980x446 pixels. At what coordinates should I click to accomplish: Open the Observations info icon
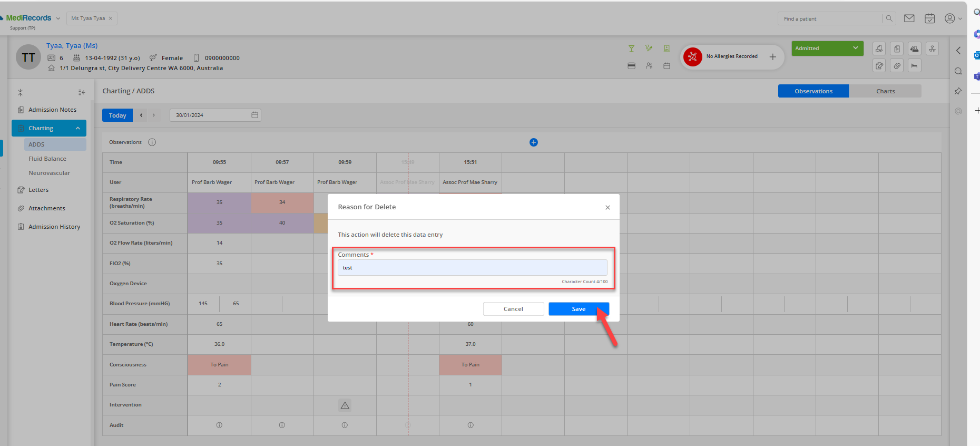click(152, 142)
